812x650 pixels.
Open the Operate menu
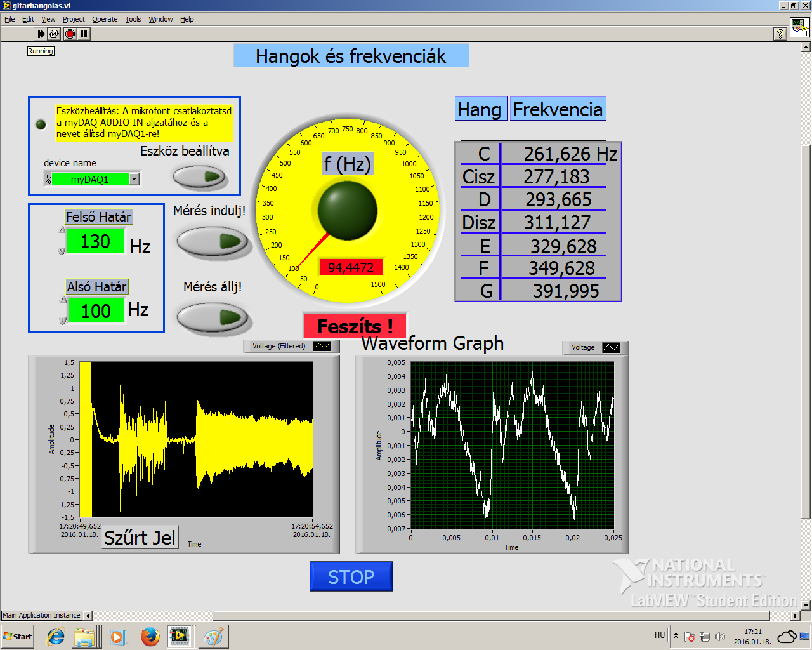[105, 19]
